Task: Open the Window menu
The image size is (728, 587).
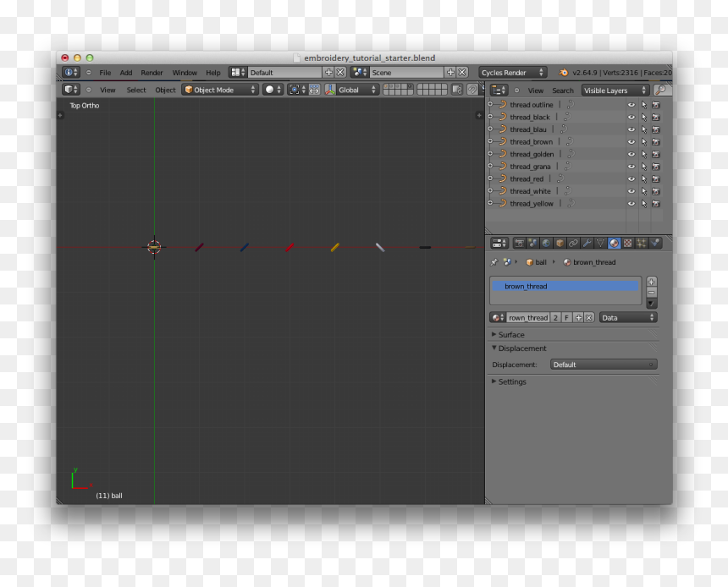Action: (x=185, y=73)
